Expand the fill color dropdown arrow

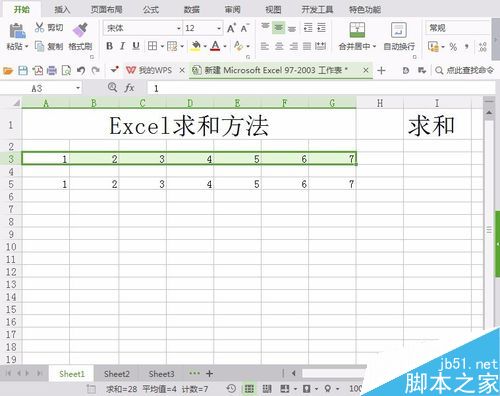205,46
